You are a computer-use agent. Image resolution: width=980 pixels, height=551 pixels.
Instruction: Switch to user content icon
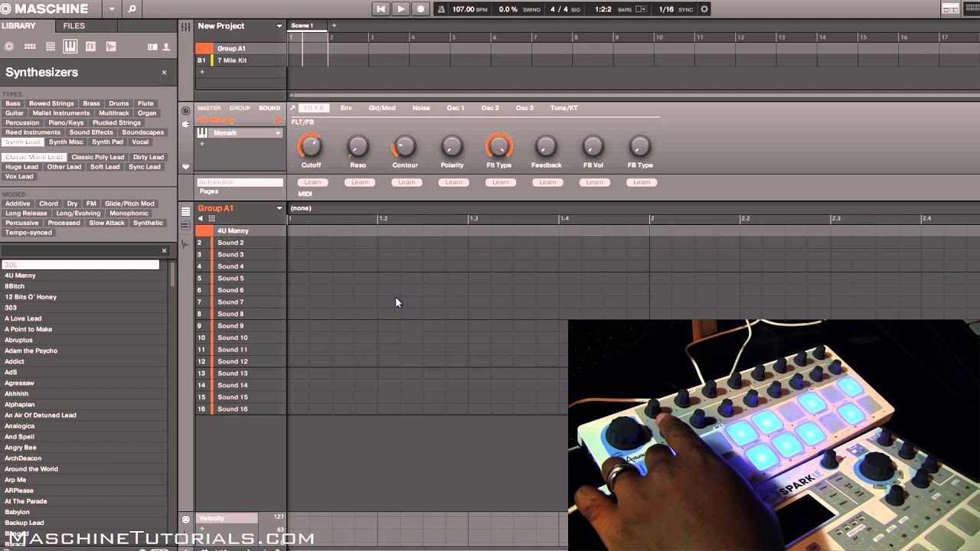click(x=166, y=47)
